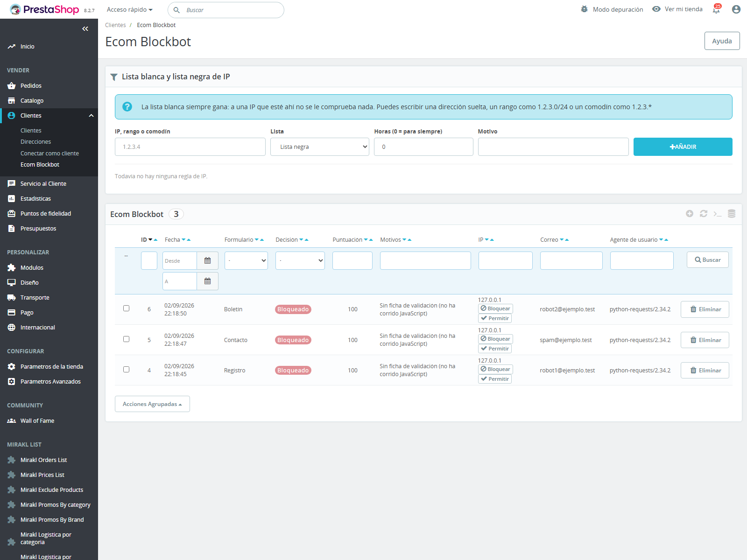Click the Buscar filter button
This screenshot has width=747, height=560.
[x=707, y=260]
